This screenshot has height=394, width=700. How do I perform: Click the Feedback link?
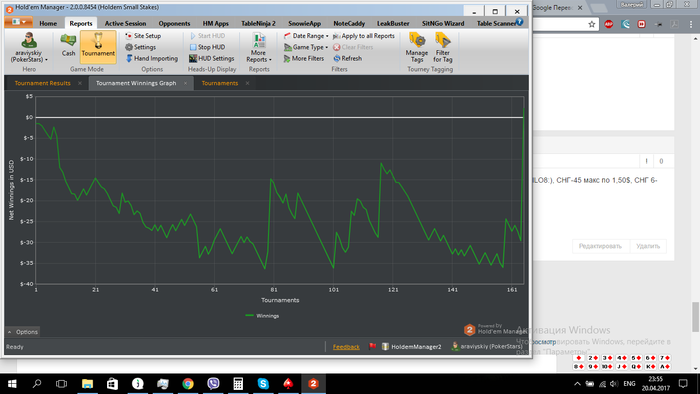346,347
